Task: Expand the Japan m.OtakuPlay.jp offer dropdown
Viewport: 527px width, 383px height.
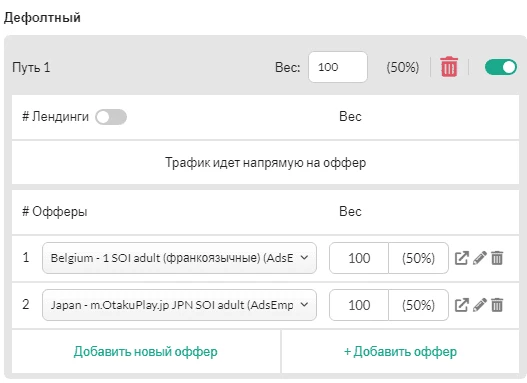Action: [179, 305]
